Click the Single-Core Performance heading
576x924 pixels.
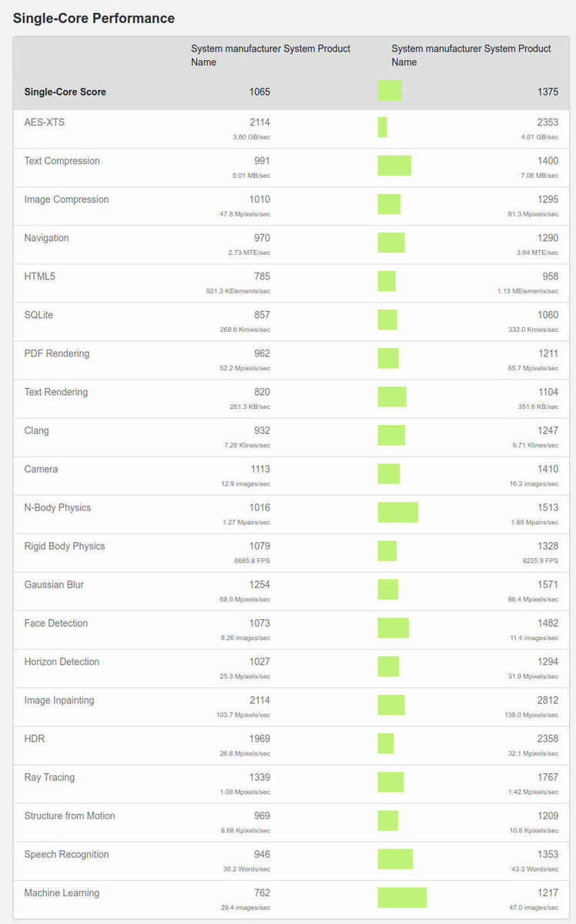(94, 18)
